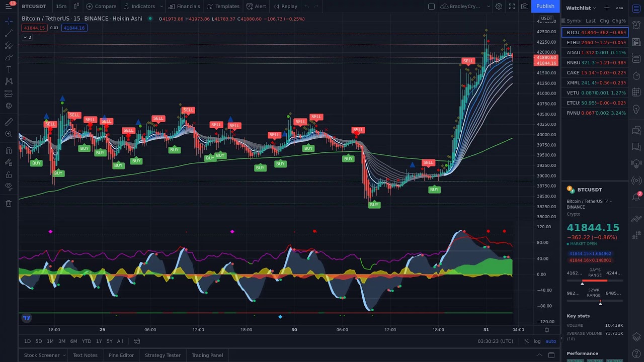Screen dimensions: 644x362
Task: Collapse the right sidebar handle arrow
Action: (561, 338)
